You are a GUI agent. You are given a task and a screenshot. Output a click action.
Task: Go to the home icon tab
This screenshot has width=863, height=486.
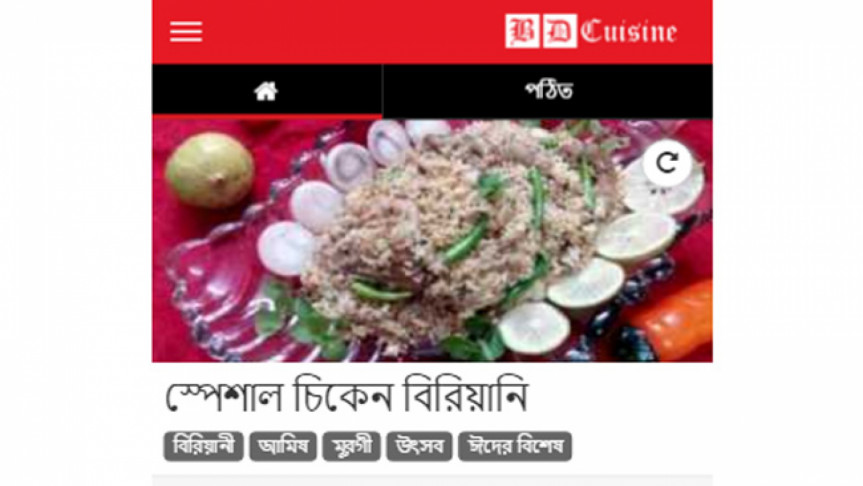[266, 91]
